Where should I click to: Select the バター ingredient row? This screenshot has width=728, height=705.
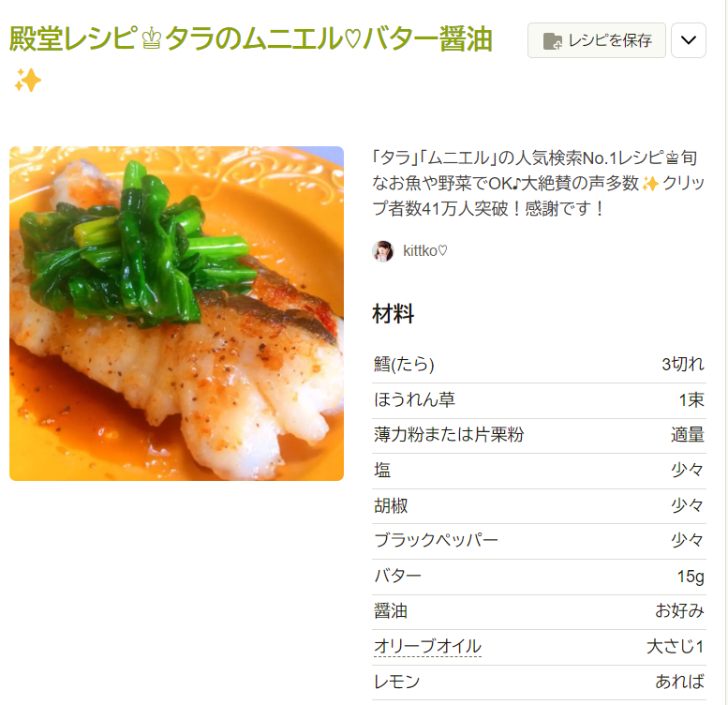coord(539,577)
